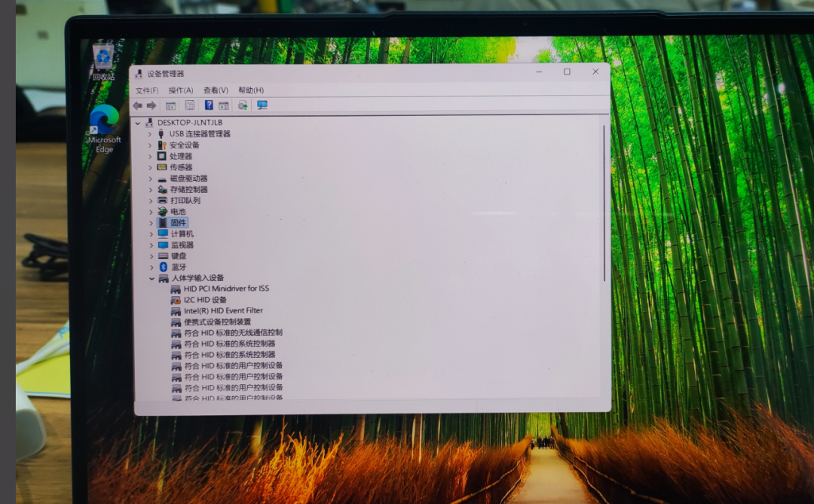Open the 回收站 desktop icon
Image resolution: width=814 pixels, height=504 pixels.
[x=103, y=63]
